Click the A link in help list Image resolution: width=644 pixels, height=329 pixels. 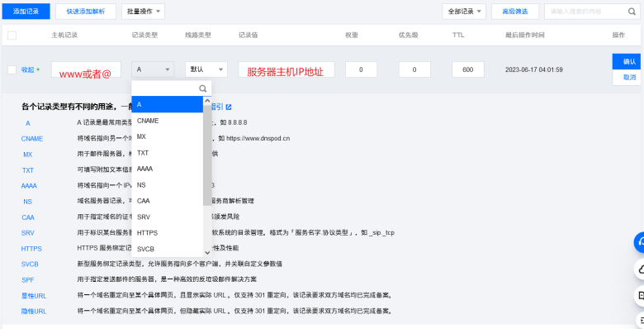(28, 123)
